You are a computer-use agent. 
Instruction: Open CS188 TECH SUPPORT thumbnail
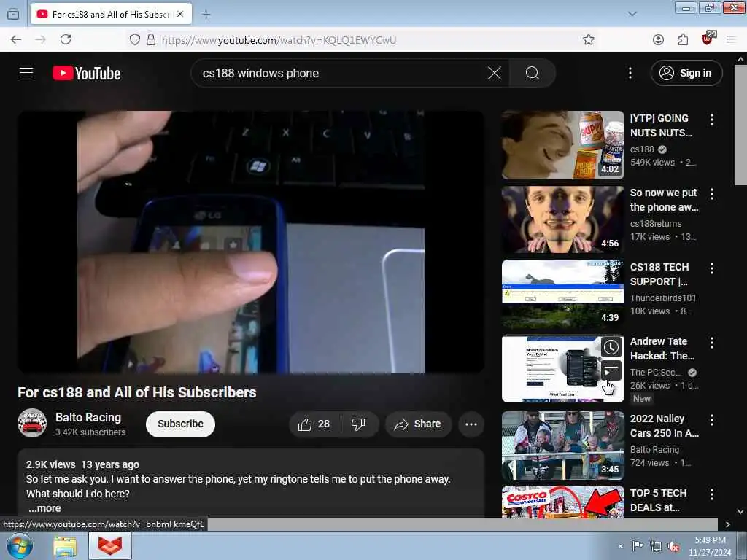click(x=562, y=294)
